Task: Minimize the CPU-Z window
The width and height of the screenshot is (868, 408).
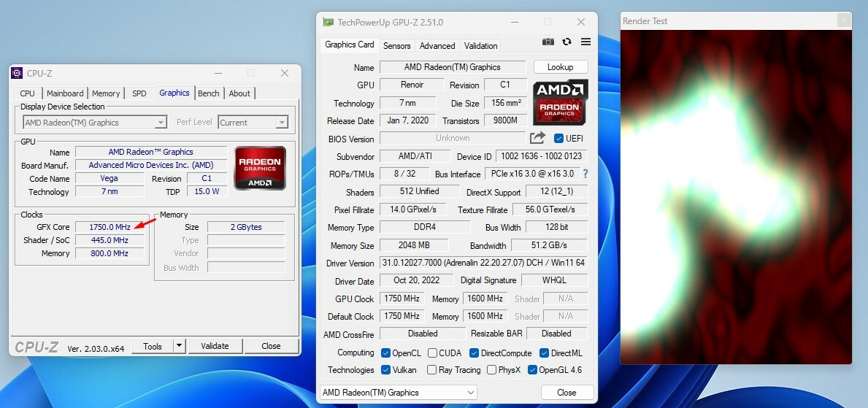Action: pyautogui.click(x=218, y=73)
